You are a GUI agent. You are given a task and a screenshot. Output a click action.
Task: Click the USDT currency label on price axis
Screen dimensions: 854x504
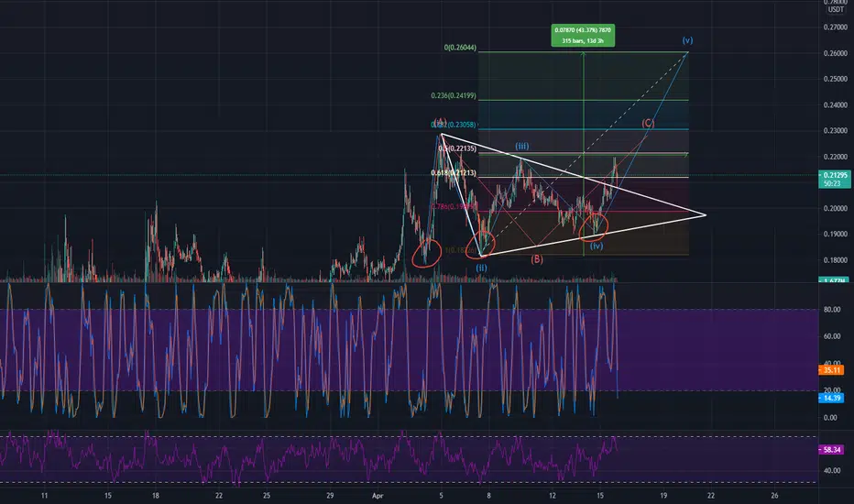click(836, 10)
